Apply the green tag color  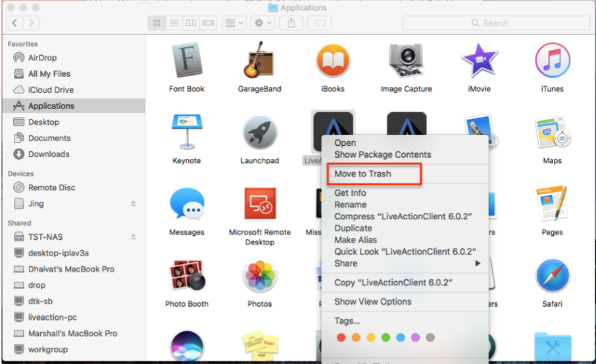(x=385, y=338)
